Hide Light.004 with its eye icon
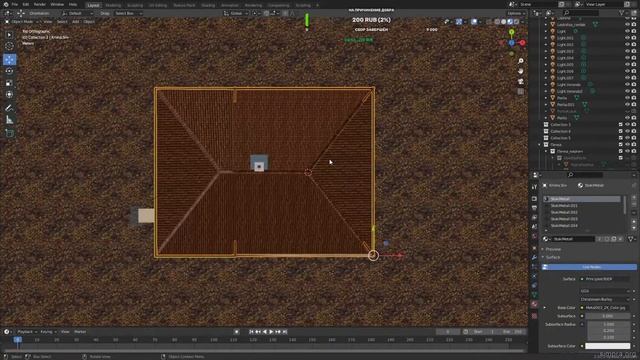The height and width of the screenshot is (360, 640). [627, 58]
